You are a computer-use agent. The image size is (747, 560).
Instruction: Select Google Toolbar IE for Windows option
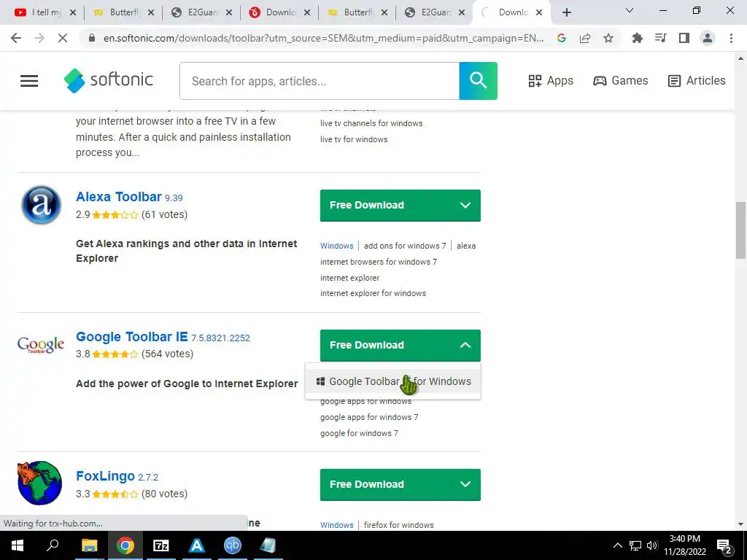pos(393,381)
